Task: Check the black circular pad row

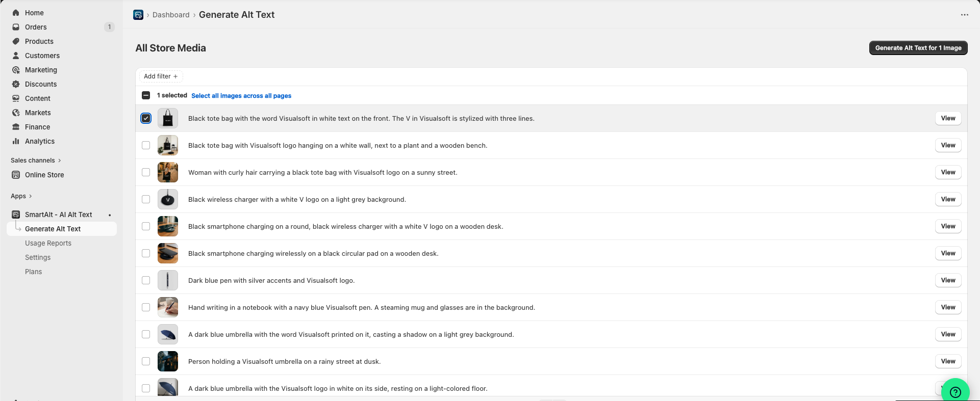Action: pos(146,253)
